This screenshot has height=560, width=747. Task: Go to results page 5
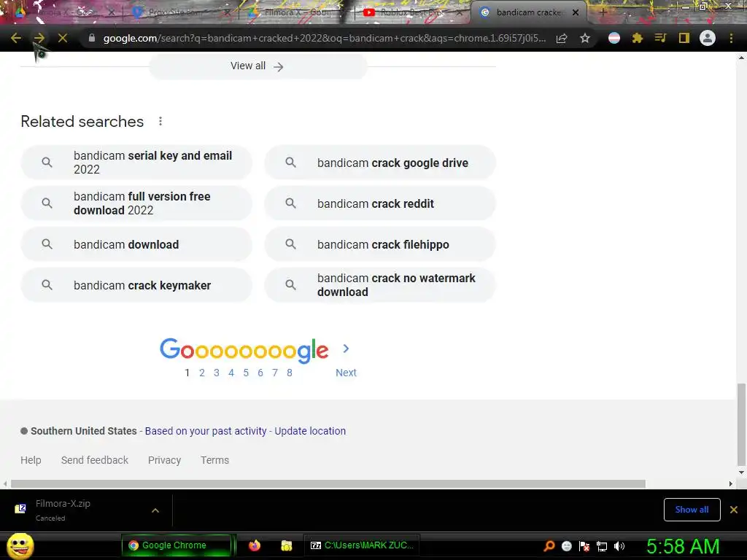click(246, 373)
